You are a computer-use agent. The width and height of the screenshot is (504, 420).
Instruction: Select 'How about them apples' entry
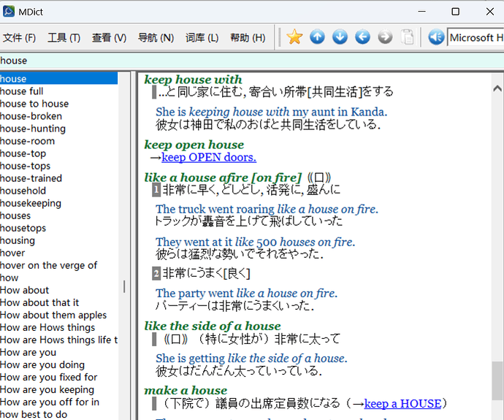coord(58,315)
